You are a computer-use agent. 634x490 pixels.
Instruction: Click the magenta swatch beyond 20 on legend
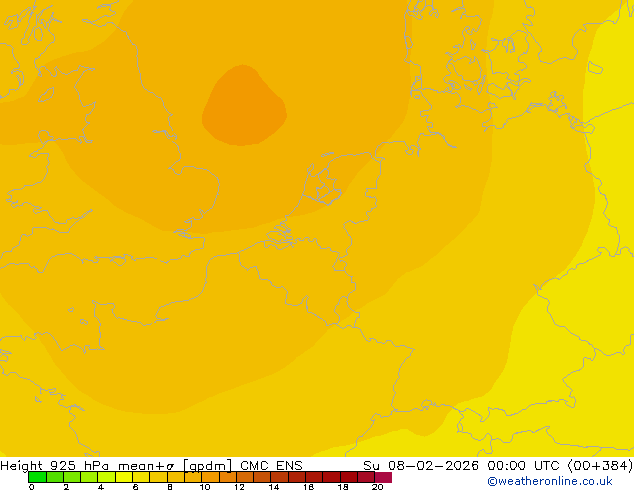click(x=383, y=477)
